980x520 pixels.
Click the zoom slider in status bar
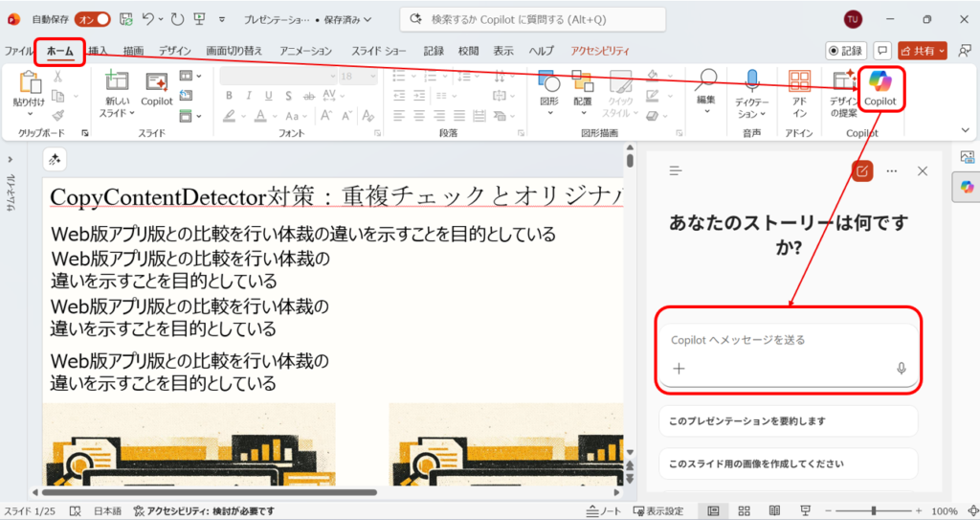point(873,510)
